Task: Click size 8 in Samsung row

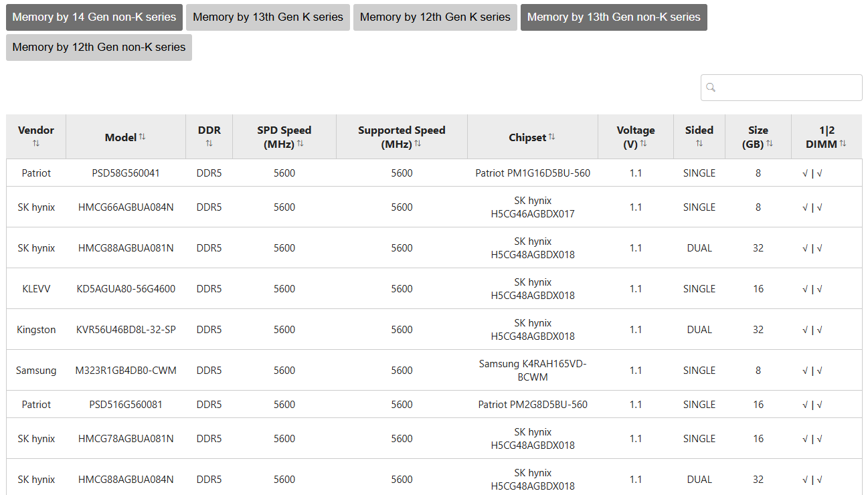Action: 758,371
